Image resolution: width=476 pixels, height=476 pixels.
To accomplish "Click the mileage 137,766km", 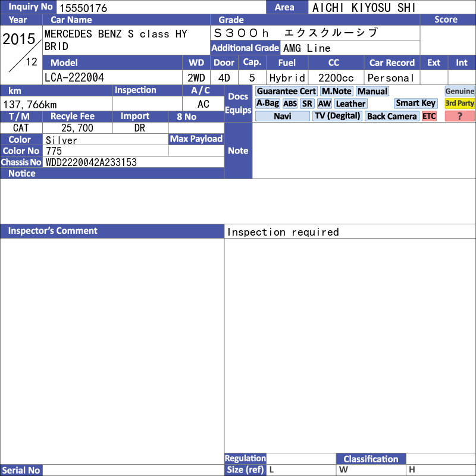I will pyautogui.click(x=30, y=105).
